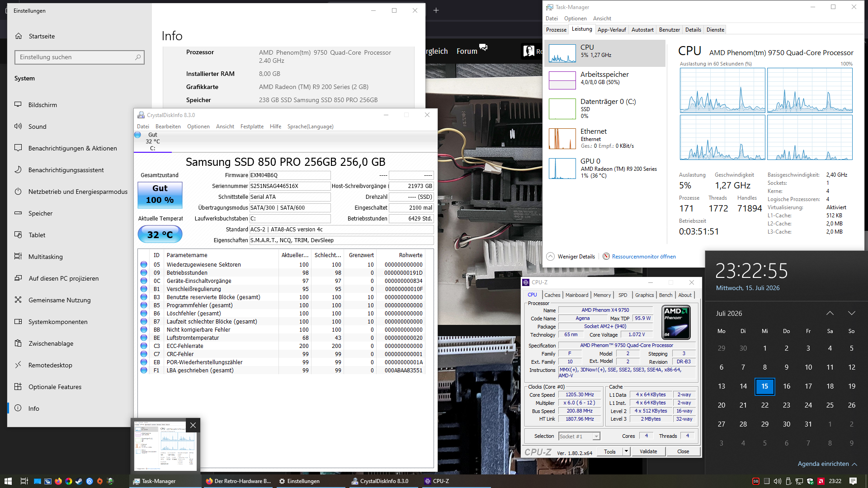The width and height of the screenshot is (868, 488).
Task: Open the Windows Security shield tray icon
Action: [810, 481]
